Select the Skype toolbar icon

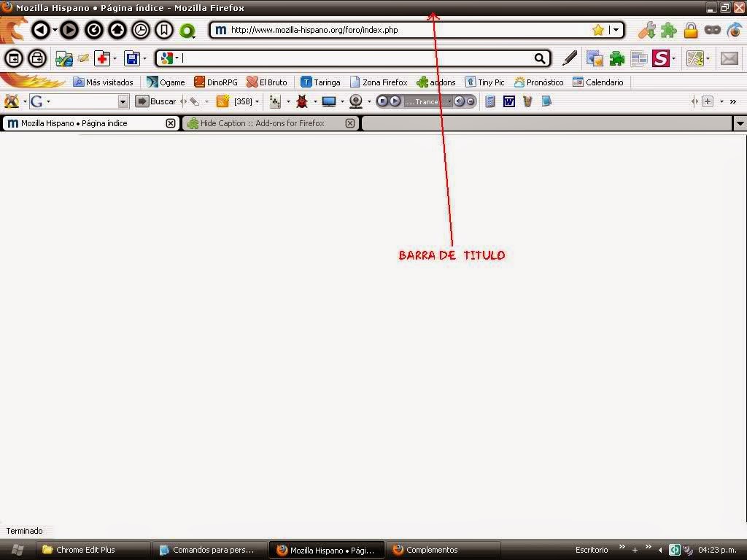tap(662, 58)
